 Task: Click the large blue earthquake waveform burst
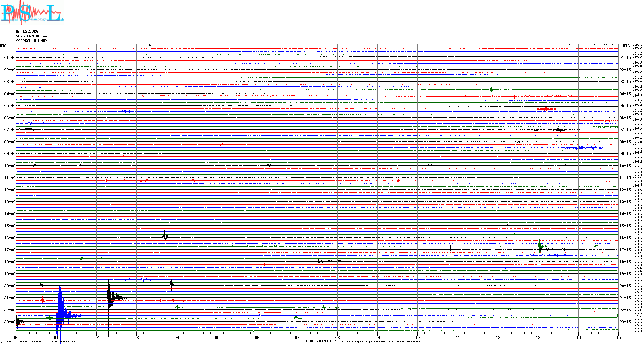[61, 312]
